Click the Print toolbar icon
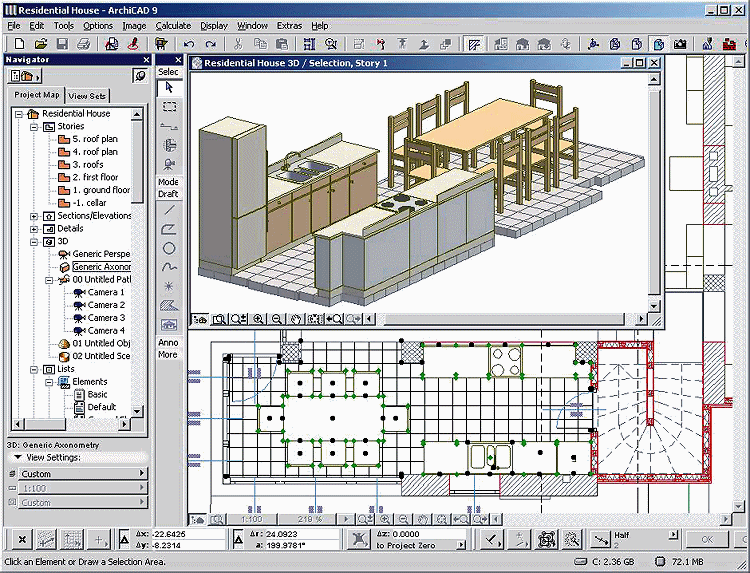This screenshot has width=750, height=573. pyautogui.click(x=84, y=44)
